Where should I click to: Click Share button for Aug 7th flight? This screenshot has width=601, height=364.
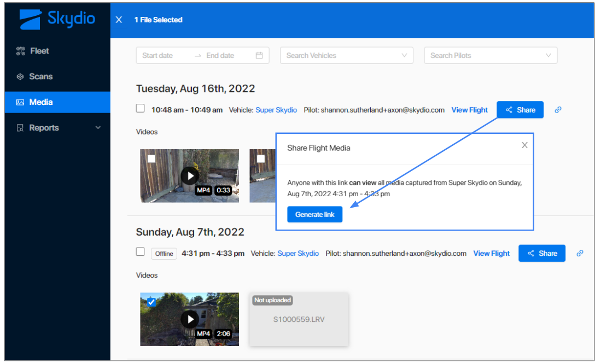point(541,253)
